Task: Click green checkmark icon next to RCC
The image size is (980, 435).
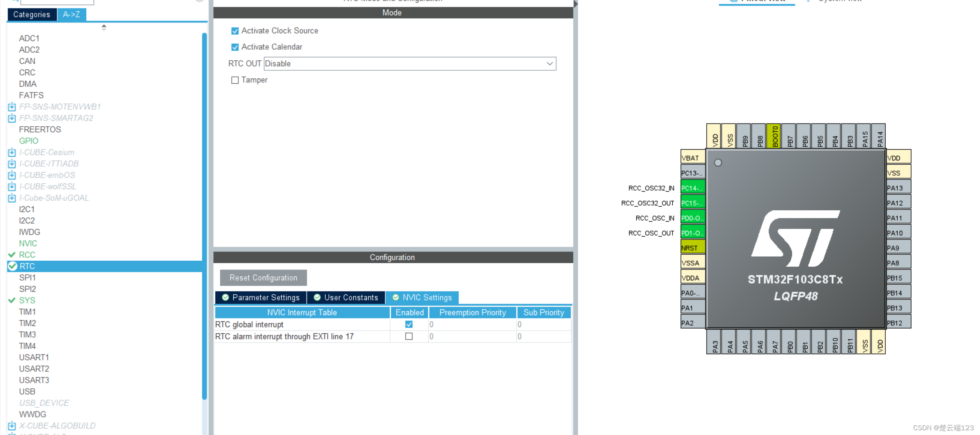Action: coord(12,255)
